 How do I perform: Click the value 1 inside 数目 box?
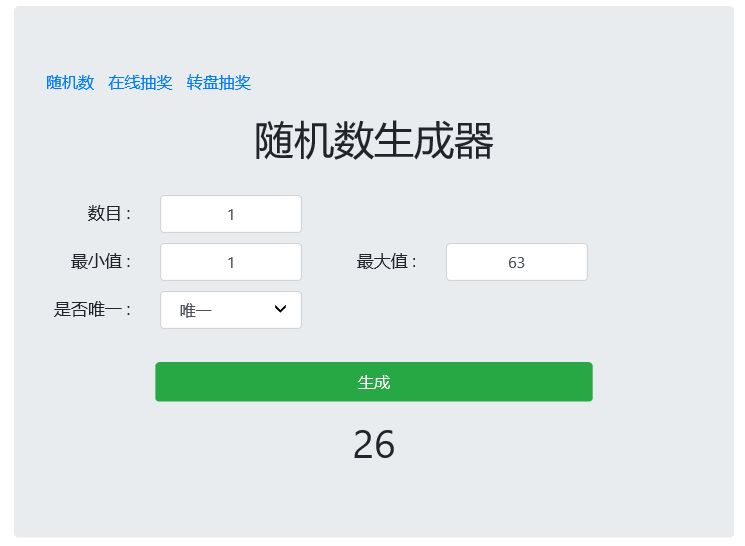(x=231, y=214)
